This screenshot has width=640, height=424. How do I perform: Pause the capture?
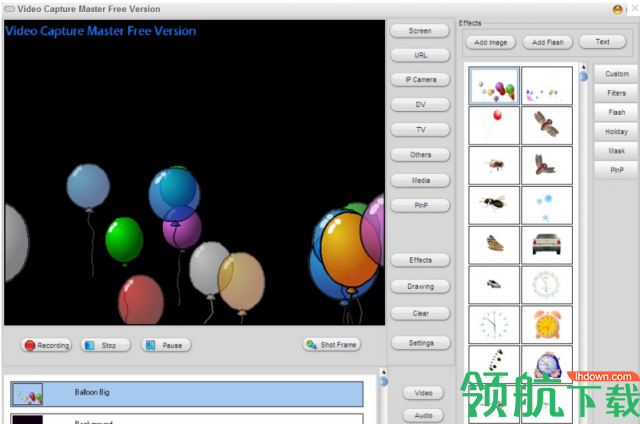[x=166, y=345]
